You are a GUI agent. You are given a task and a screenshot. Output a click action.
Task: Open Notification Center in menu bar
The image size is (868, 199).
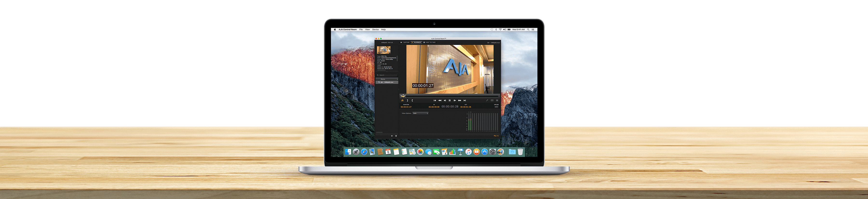tap(533, 30)
